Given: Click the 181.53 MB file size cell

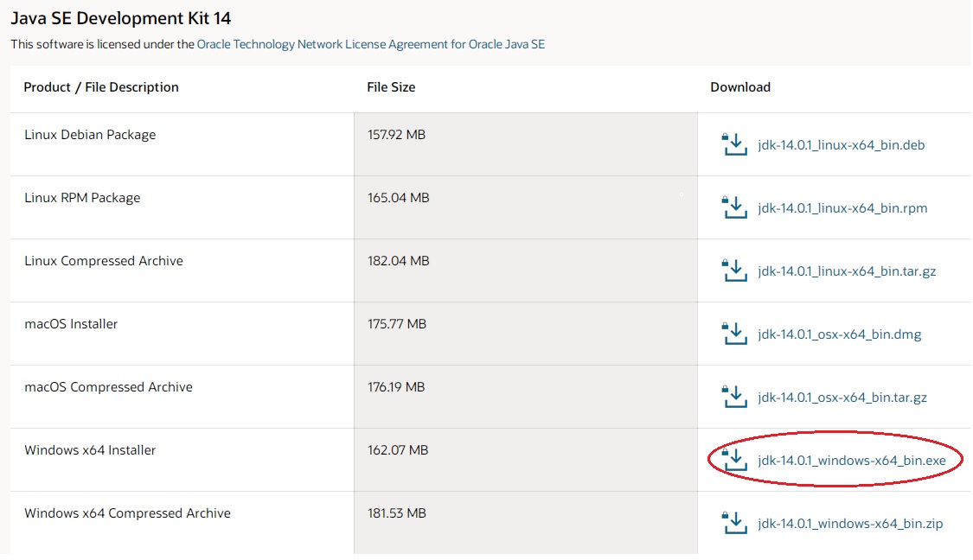Looking at the screenshot, I should click(526, 523).
